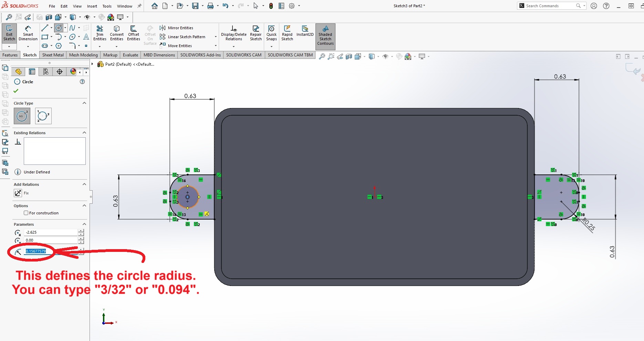This screenshot has height=341, width=644.
Task: Enable the For construction checkbox
Action: (26, 213)
